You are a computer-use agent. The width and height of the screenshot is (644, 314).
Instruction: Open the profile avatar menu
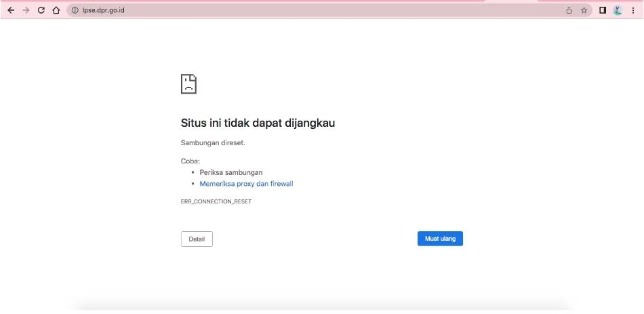click(x=618, y=10)
